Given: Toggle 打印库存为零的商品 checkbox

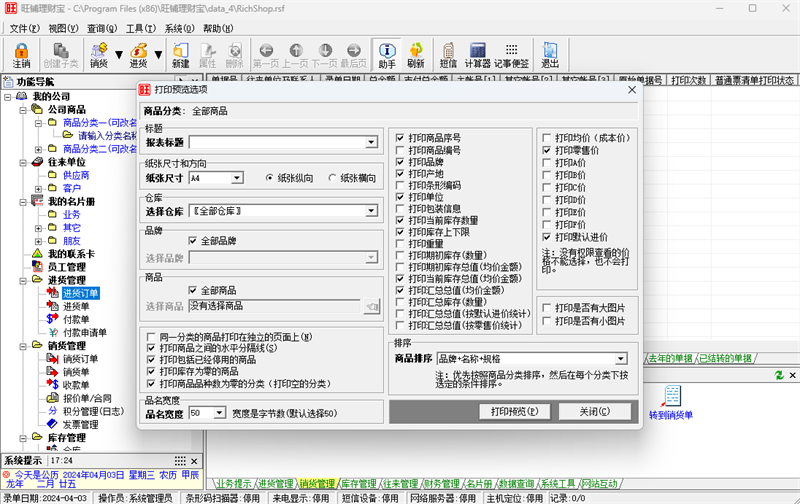Looking at the screenshot, I should coord(151,371).
